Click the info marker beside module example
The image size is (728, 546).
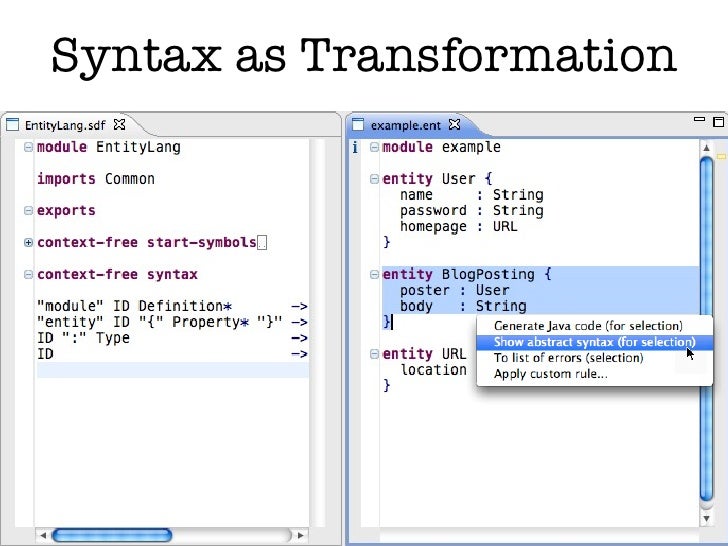[x=355, y=148]
